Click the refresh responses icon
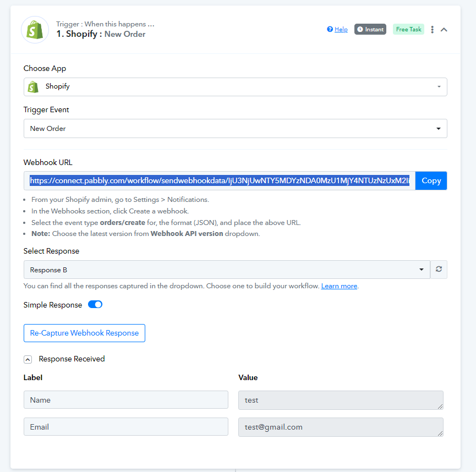The height and width of the screenshot is (472, 476). pos(439,269)
